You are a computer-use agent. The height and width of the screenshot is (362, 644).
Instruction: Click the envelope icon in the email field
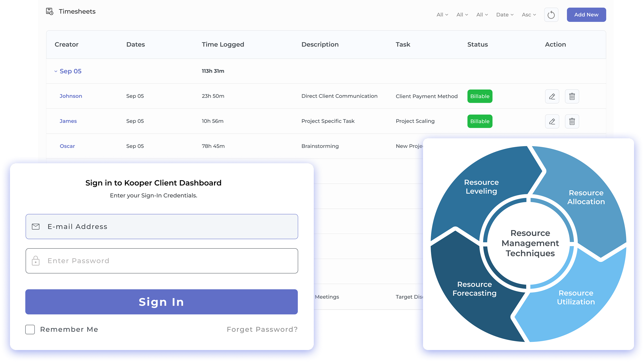click(x=36, y=227)
